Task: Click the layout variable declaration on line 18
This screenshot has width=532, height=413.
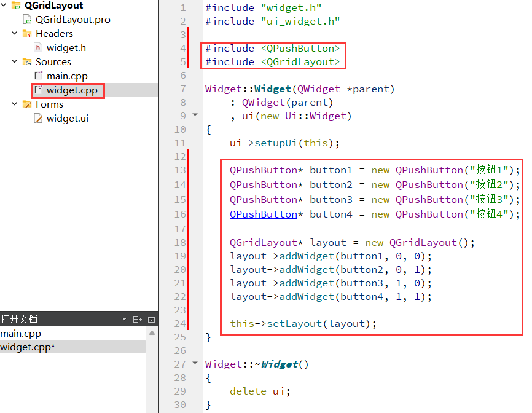Action: (328, 243)
